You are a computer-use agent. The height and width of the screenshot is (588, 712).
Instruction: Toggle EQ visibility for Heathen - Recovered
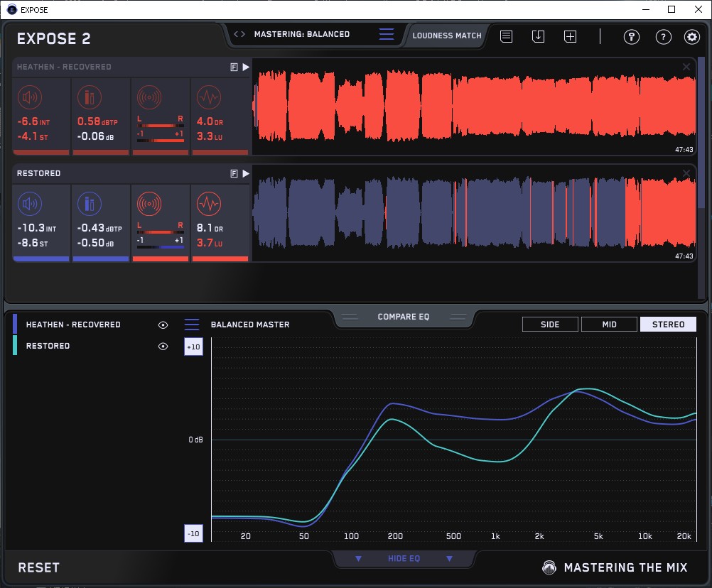coord(163,325)
